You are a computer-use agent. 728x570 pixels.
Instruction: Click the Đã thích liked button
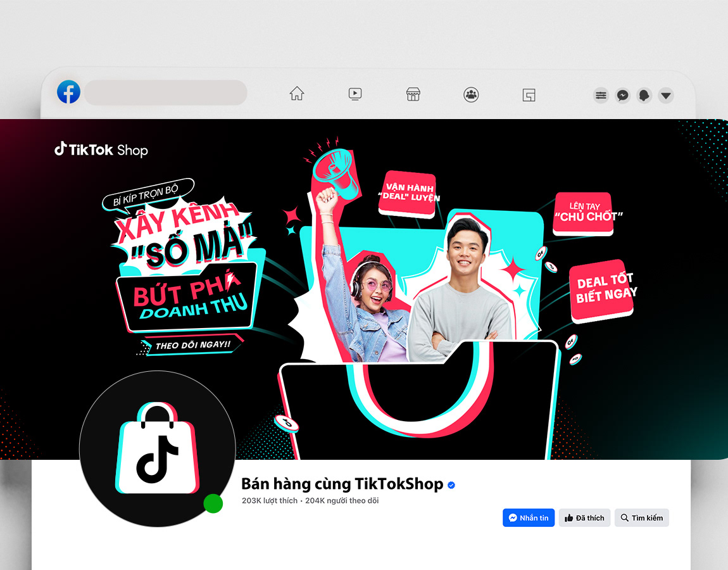pos(584,517)
